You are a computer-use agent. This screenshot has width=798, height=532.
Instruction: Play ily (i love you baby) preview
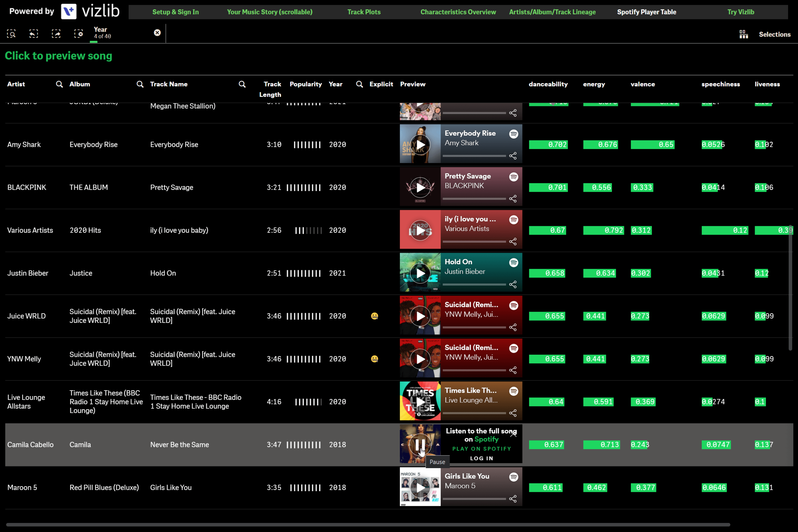tap(421, 230)
